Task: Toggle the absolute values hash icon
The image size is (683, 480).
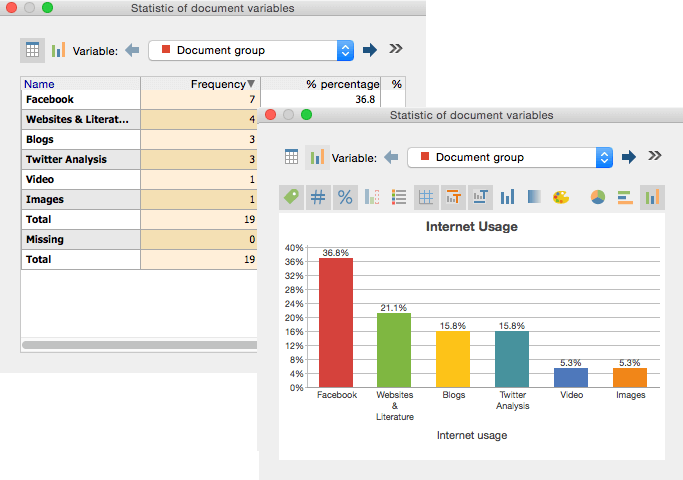Action: coord(318,197)
